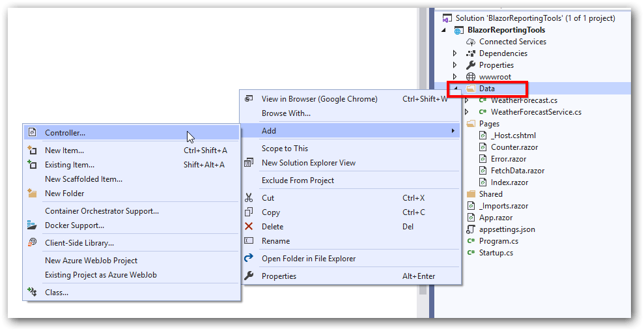
Task: Select appsettings.json in the project tree
Action: click(507, 229)
